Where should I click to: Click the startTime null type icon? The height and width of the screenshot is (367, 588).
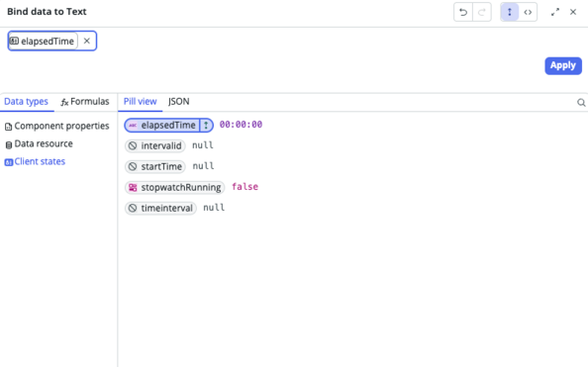[x=133, y=166]
